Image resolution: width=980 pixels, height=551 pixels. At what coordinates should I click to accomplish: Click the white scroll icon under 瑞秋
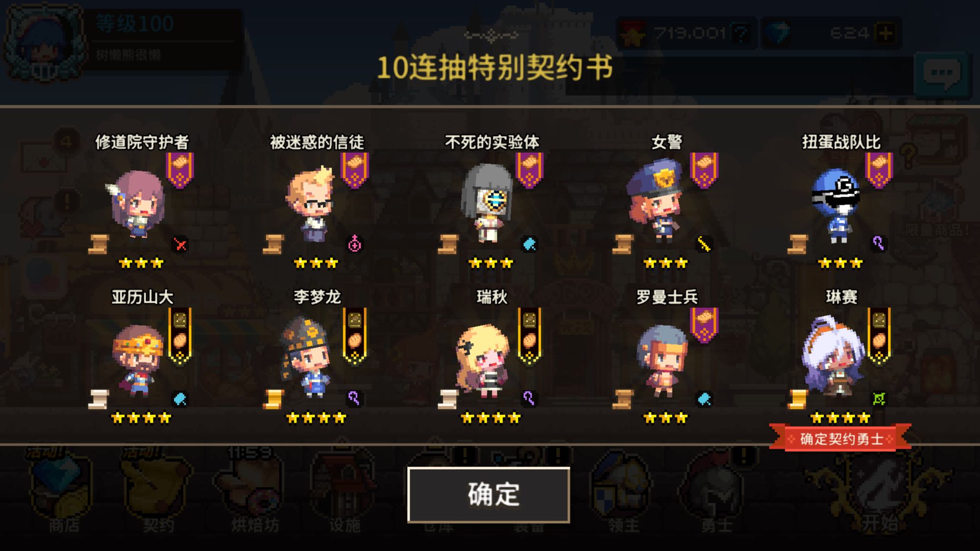[x=447, y=399]
